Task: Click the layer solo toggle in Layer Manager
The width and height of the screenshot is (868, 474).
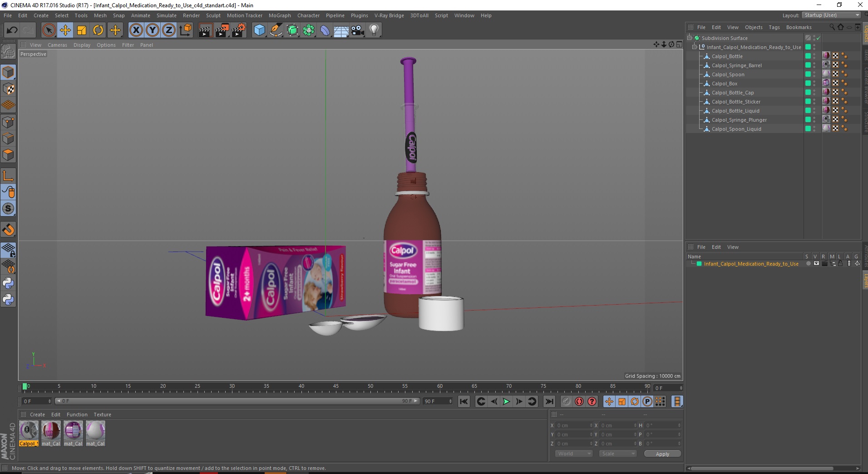Action: 808,264
